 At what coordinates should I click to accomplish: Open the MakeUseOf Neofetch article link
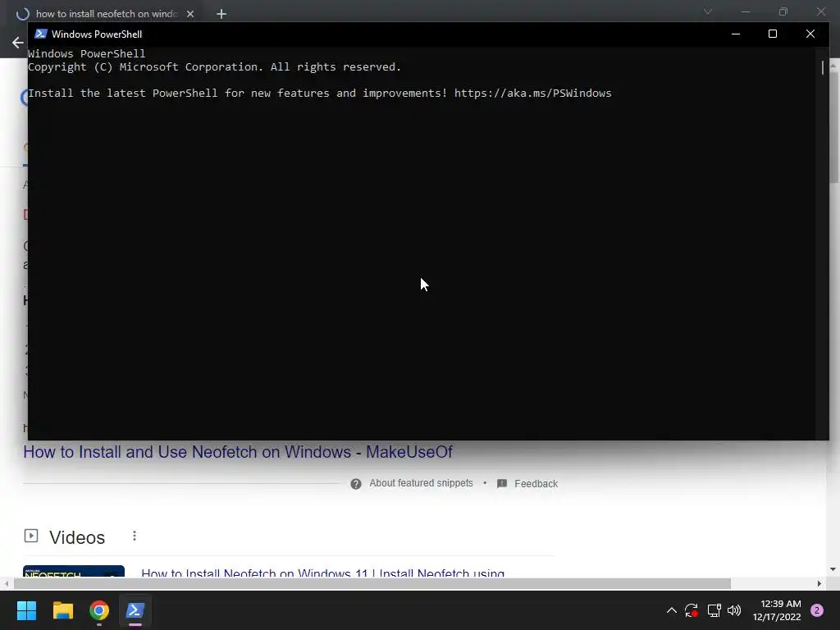(238, 452)
